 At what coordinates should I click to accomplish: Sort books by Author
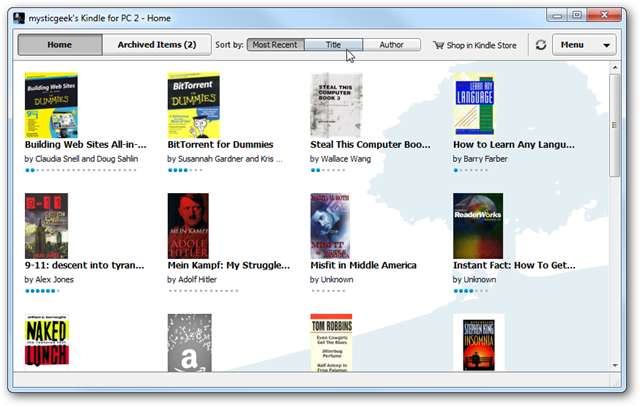[x=391, y=44]
